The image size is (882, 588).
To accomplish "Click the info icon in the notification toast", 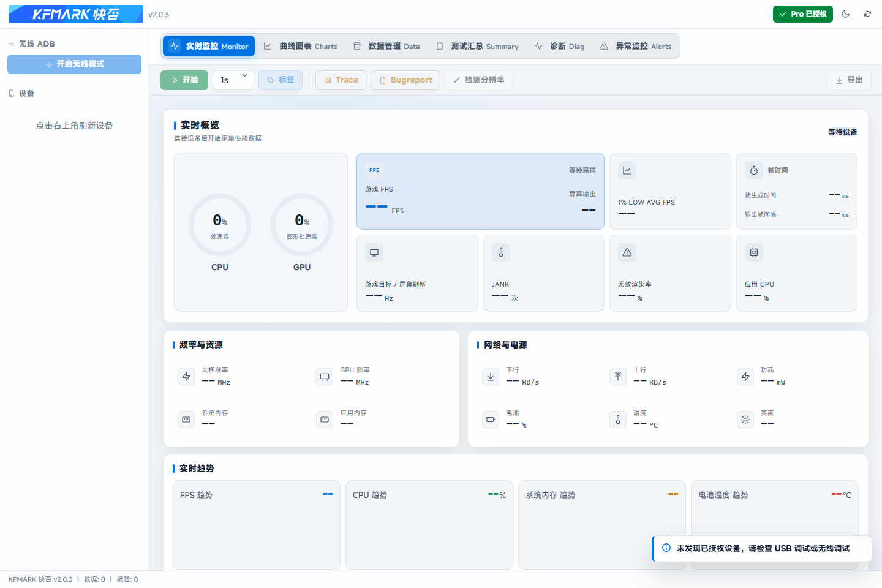I will pos(666,548).
